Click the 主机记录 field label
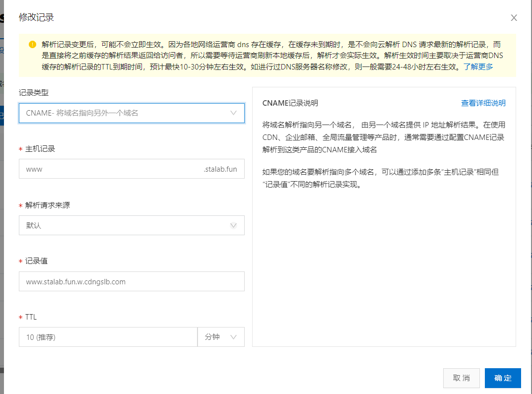532x394 pixels. (x=40, y=149)
